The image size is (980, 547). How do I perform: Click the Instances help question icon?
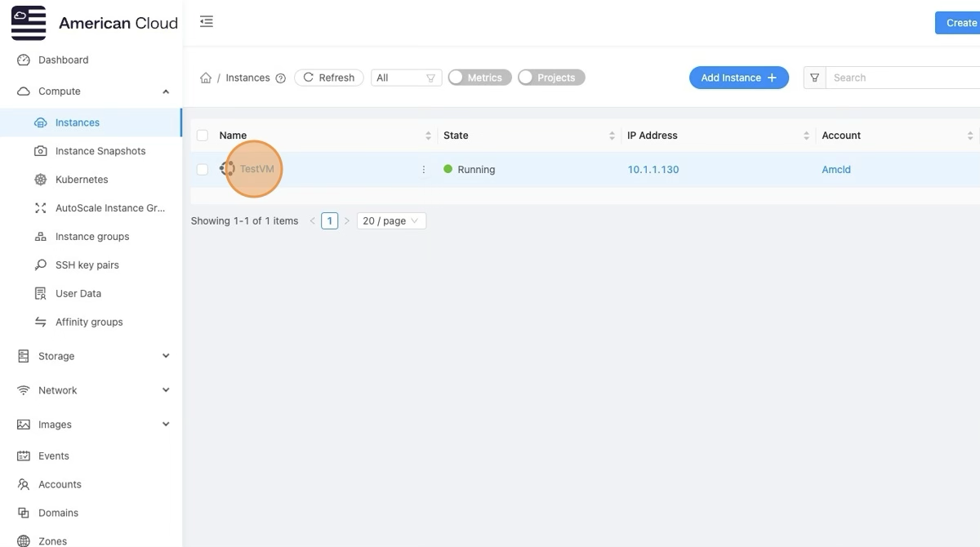[x=281, y=78]
